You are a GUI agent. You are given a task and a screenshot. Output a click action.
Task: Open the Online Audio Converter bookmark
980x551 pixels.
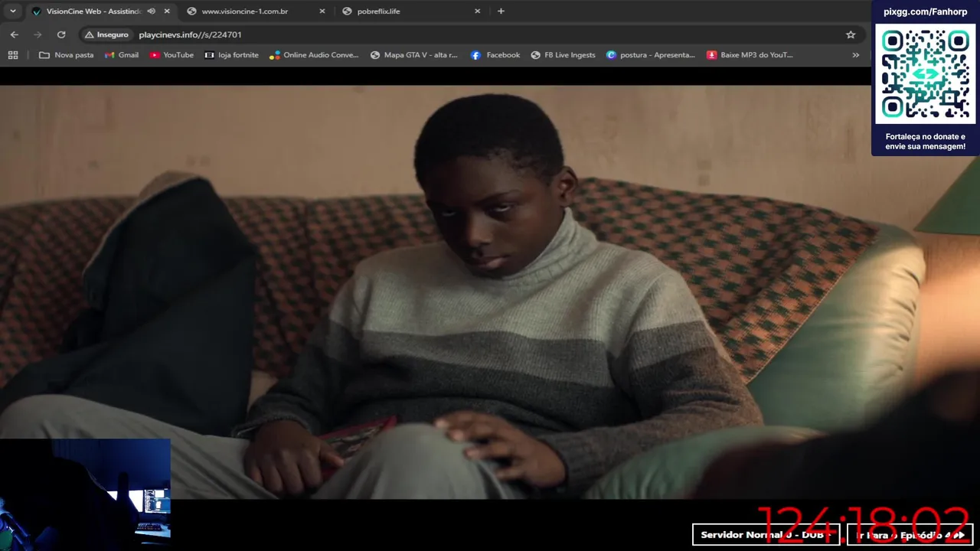click(x=314, y=55)
